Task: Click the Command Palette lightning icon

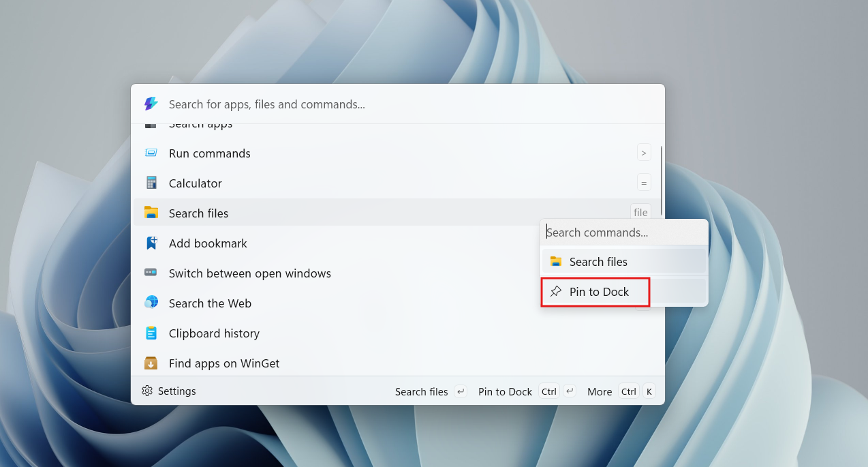Action: 151,104
